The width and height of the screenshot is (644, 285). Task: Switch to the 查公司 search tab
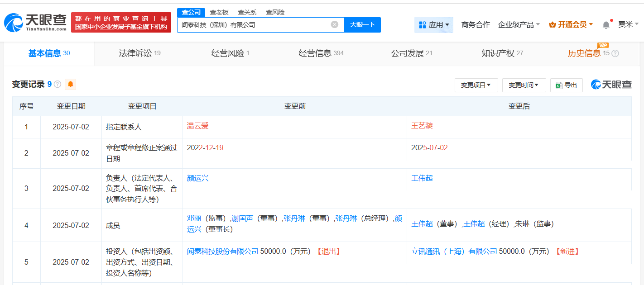pyautogui.click(x=191, y=12)
